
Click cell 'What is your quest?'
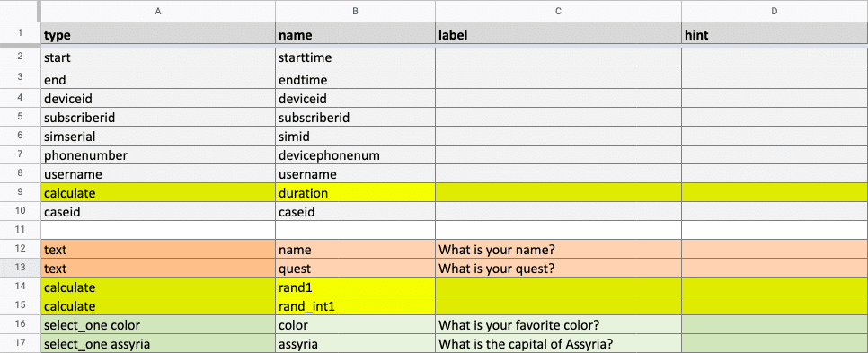[x=559, y=268]
